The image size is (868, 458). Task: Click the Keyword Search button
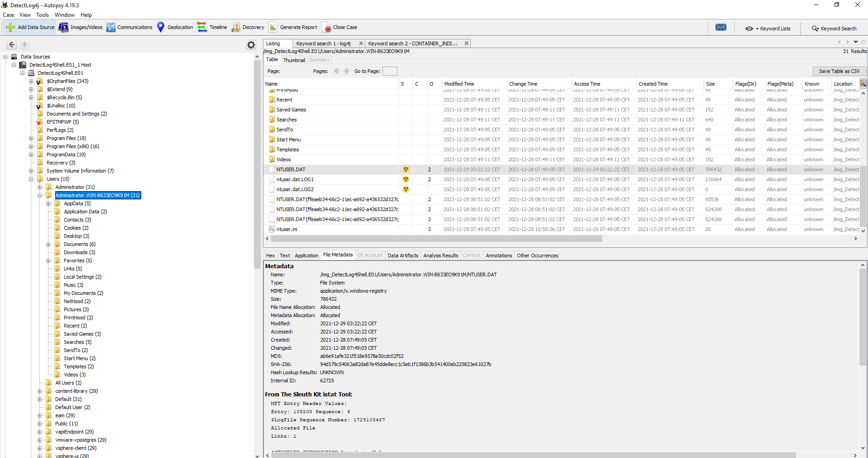point(834,29)
